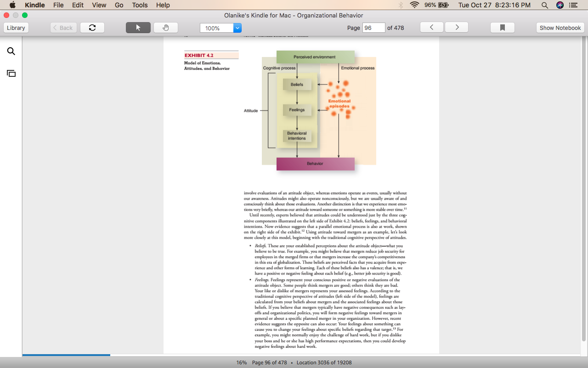Click the Bluetooth status icon
Screen dimensions: 588x368
point(401,5)
